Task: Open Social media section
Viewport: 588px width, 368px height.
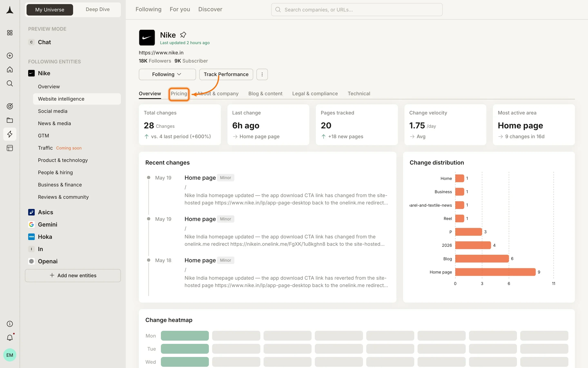Action: pos(52,111)
